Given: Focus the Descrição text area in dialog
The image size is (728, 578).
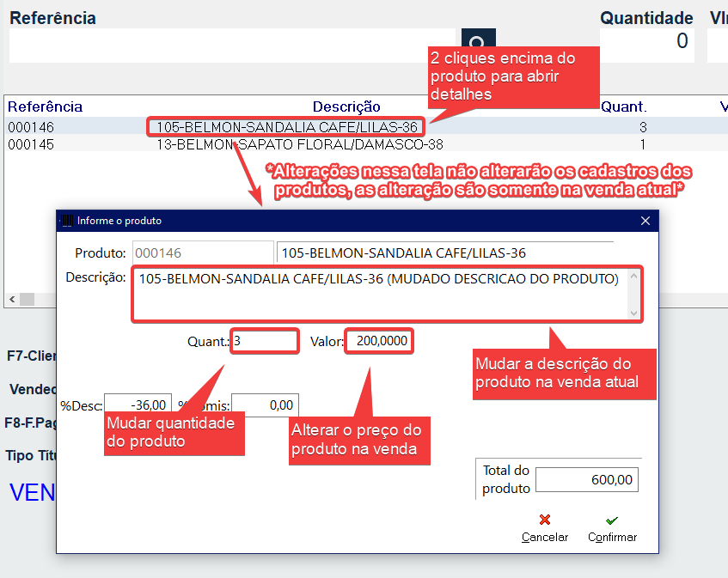Looking at the screenshot, I should [378, 293].
